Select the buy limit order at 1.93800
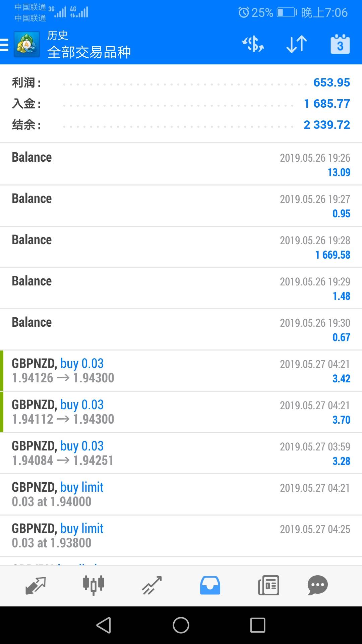The width and height of the screenshot is (362, 644). tap(181, 536)
